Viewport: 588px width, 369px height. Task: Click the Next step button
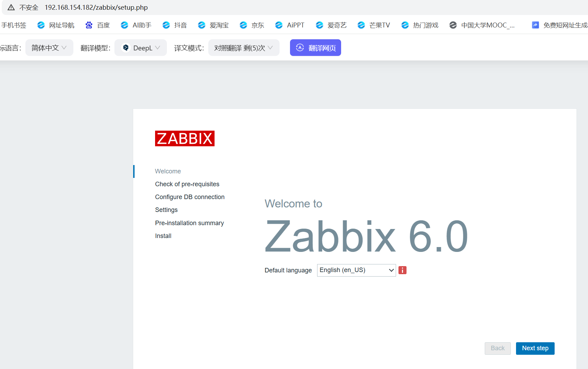coord(535,348)
